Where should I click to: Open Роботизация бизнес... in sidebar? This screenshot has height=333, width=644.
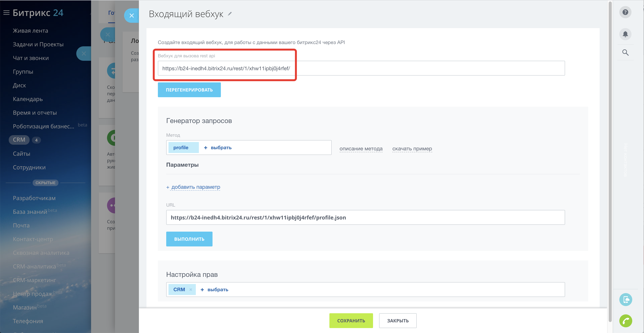click(x=43, y=126)
